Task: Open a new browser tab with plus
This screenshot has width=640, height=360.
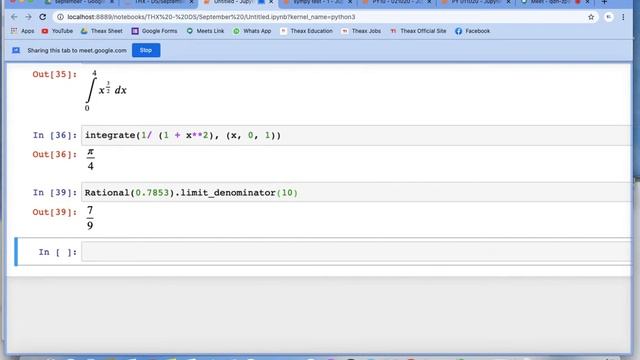Action: pyautogui.click(x=604, y=2)
